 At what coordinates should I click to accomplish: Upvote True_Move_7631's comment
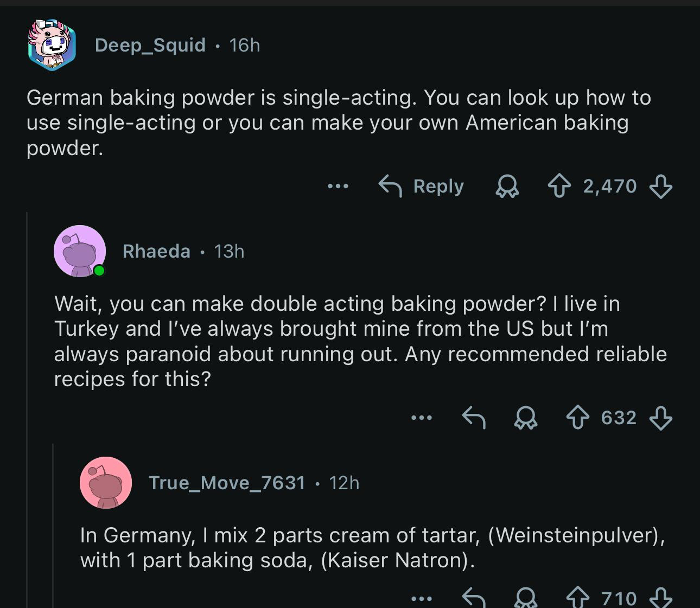pyautogui.click(x=577, y=598)
